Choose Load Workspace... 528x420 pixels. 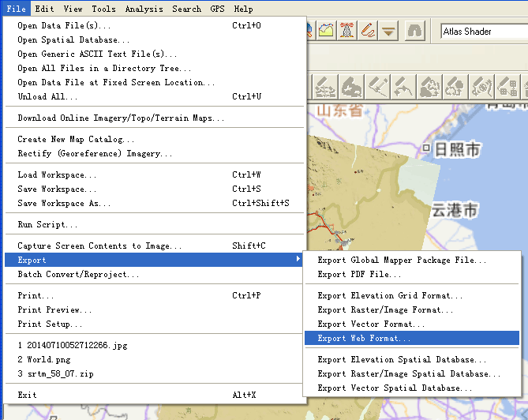click(155, 174)
